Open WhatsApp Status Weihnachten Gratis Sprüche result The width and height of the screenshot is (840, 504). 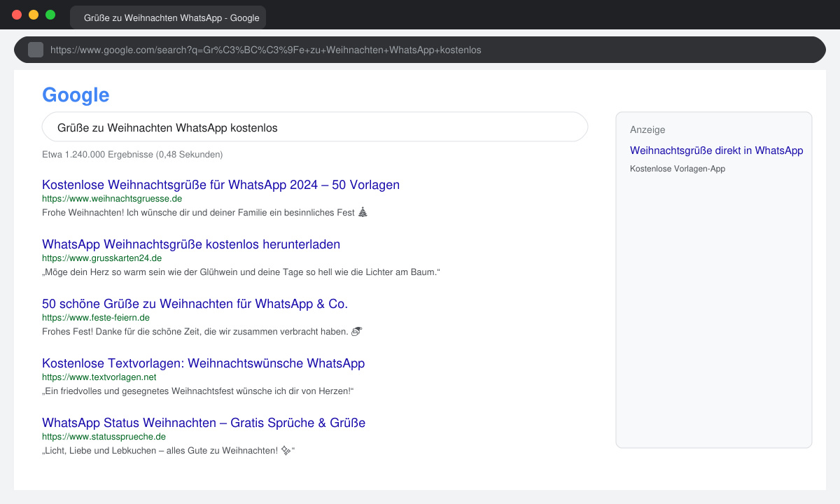pyautogui.click(x=204, y=423)
